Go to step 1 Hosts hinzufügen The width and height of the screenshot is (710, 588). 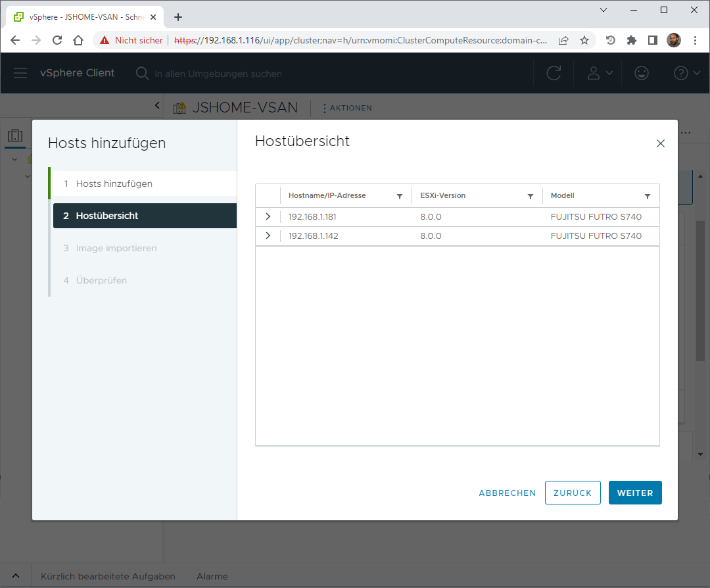[x=114, y=184]
